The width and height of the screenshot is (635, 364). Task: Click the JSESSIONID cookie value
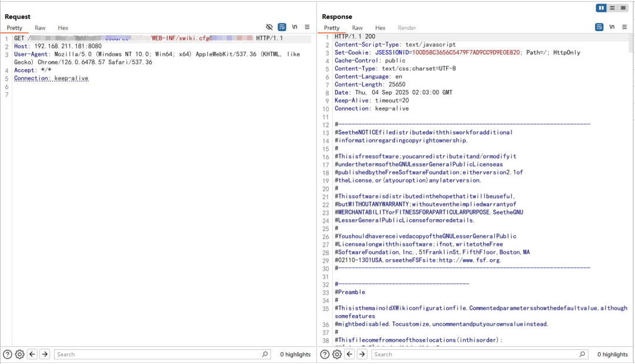point(466,53)
